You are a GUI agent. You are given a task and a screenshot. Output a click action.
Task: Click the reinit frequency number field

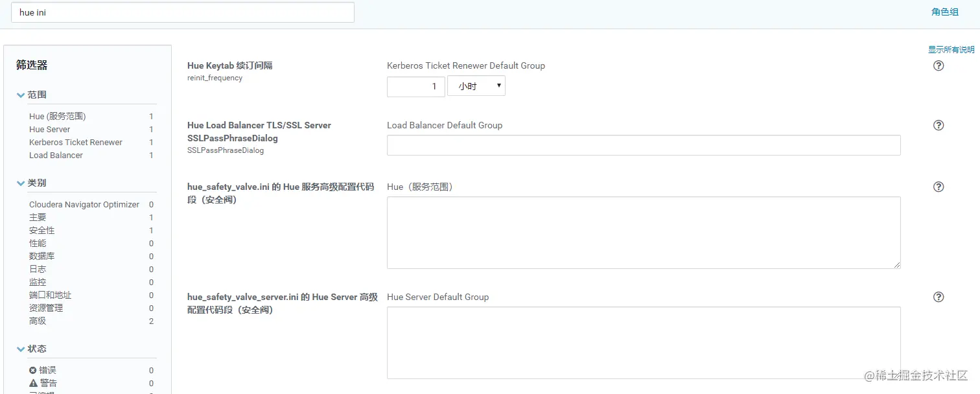pyautogui.click(x=415, y=87)
